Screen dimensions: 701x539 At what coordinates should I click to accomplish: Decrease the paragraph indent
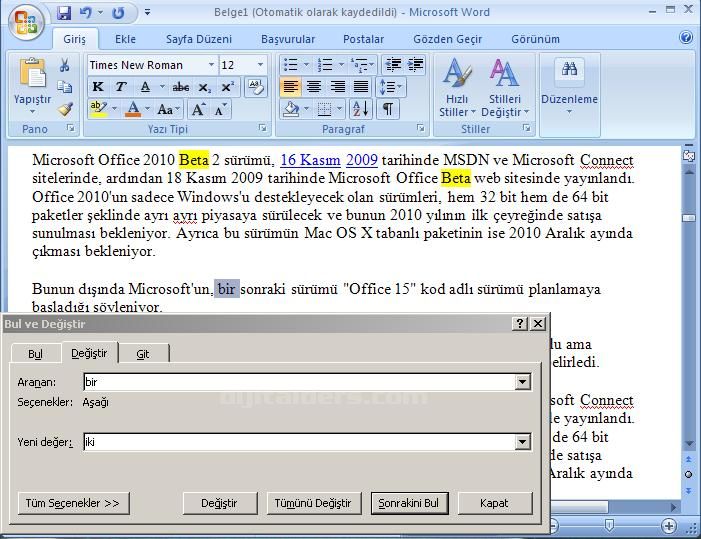(393, 65)
